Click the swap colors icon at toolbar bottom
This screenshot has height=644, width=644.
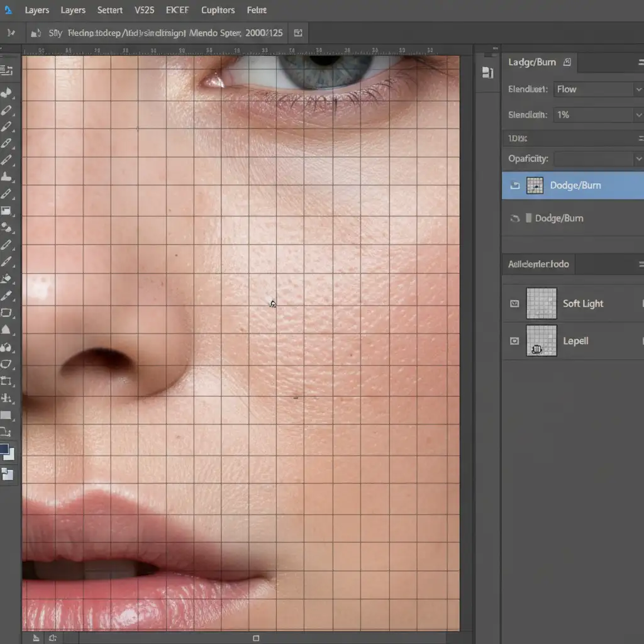pos(7,474)
